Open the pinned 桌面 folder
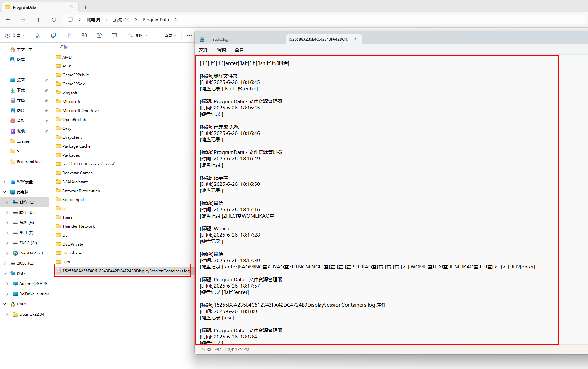This screenshot has height=369, width=588. point(18,80)
